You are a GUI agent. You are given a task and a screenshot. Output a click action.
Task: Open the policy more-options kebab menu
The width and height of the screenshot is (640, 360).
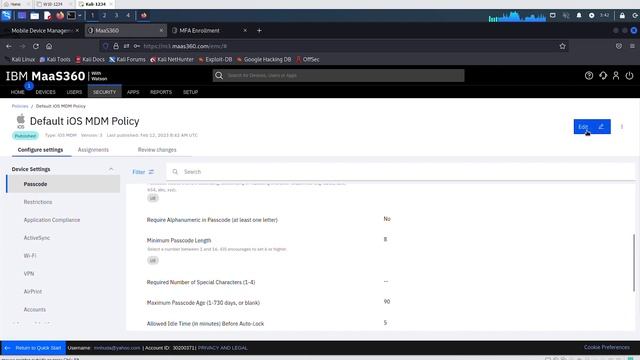pyautogui.click(x=622, y=127)
